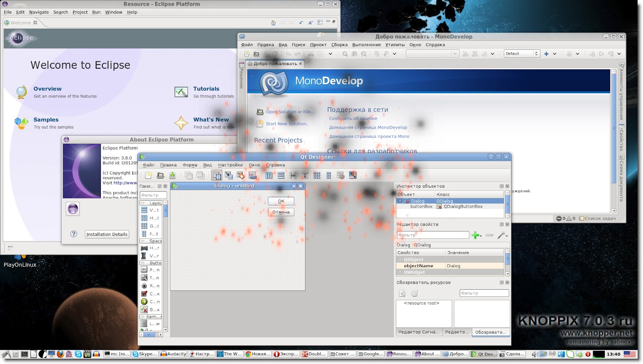Click Find magnifier icon in MonoDevelop toolbar
This screenshot has height=364, width=643.
point(345,54)
